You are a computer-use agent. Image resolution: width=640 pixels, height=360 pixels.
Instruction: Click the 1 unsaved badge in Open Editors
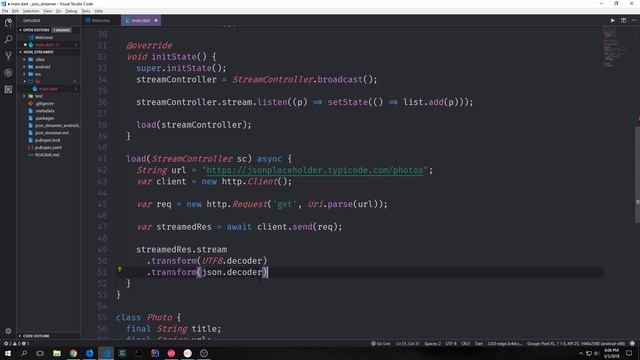tap(61, 30)
